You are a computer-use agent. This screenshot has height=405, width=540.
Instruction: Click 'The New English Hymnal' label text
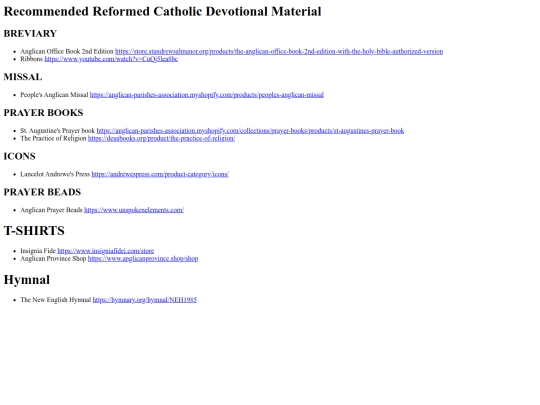tap(56, 300)
